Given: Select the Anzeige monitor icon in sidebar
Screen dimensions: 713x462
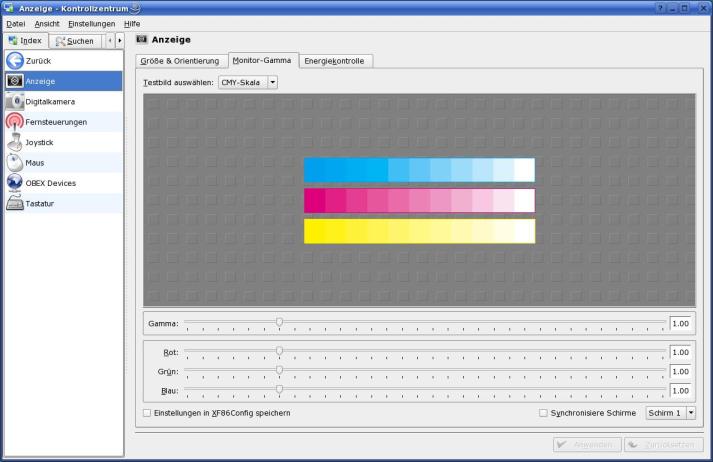Looking at the screenshot, I should pos(15,81).
